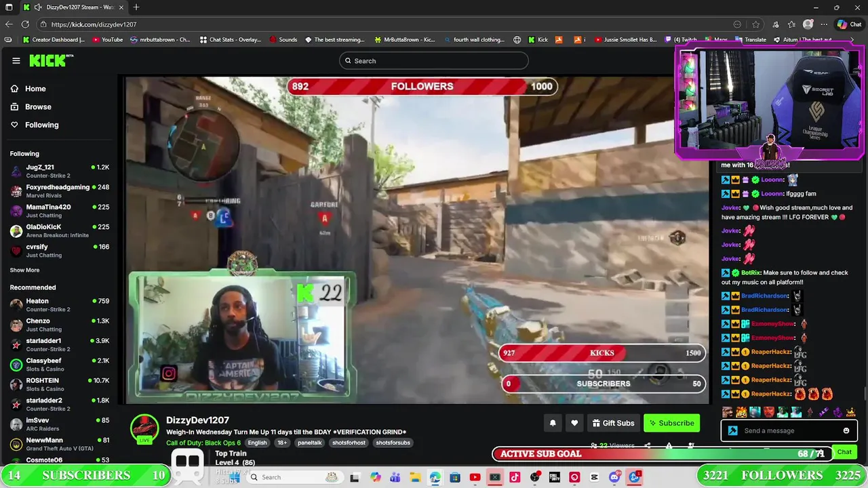
Task: Toggle stream notifications bell
Action: (x=553, y=423)
